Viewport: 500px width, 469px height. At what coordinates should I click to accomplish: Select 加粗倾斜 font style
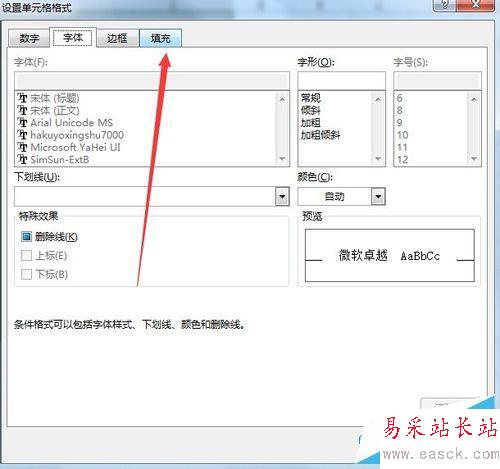[320, 135]
